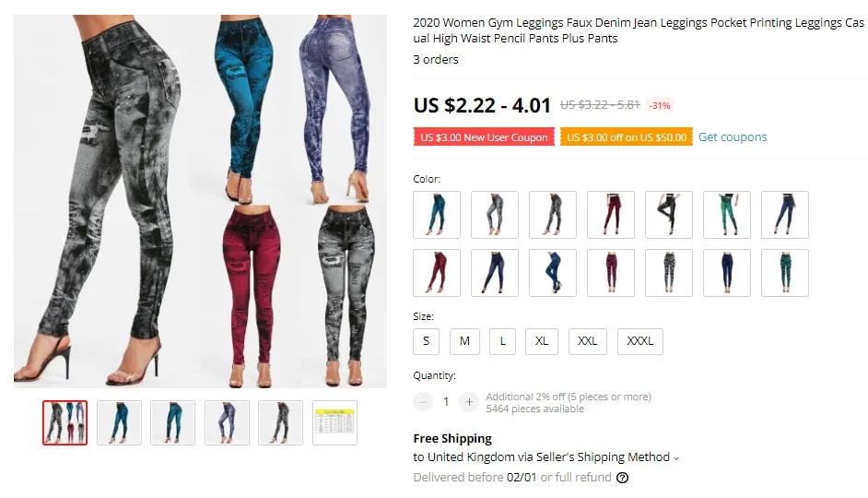Select size XL option
Screen dimensions: 868x498
point(542,341)
